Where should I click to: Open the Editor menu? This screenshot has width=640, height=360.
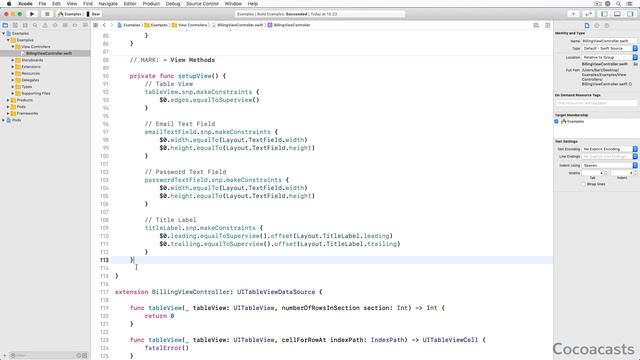pos(130,4)
